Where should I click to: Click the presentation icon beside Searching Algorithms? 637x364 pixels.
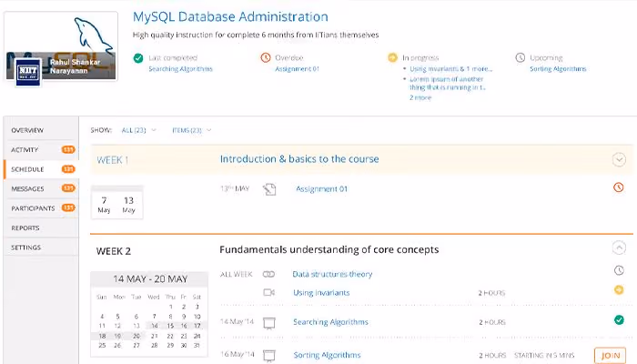tap(269, 323)
